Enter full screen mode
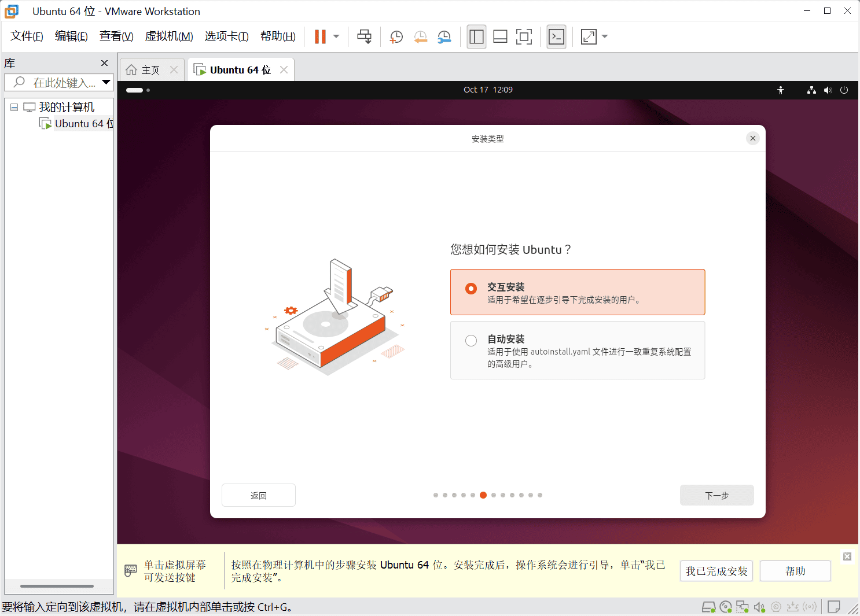This screenshot has width=860, height=616. [524, 37]
